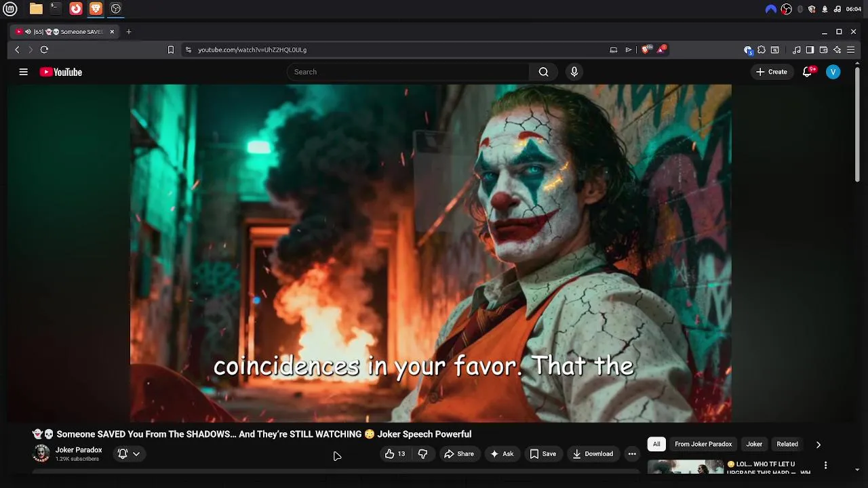This screenshot has width=868, height=488.
Task: Open the Joker Paradox channel avatar
Action: [41, 453]
